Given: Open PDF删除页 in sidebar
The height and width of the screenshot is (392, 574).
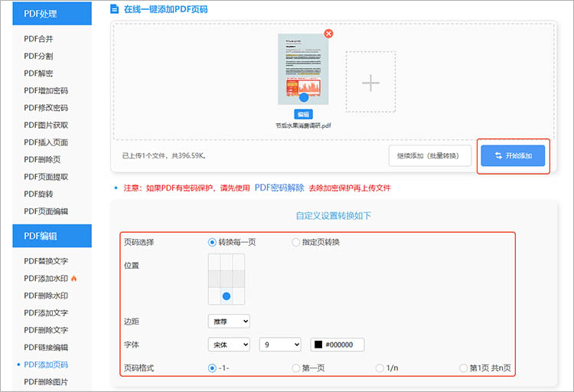Looking at the screenshot, I should [42, 159].
